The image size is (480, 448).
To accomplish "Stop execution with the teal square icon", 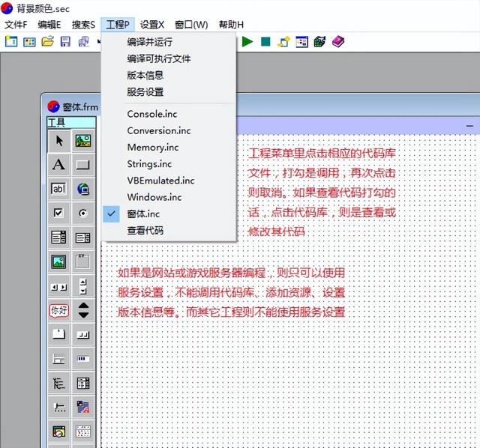I will pyautogui.click(x=265, y=42).
